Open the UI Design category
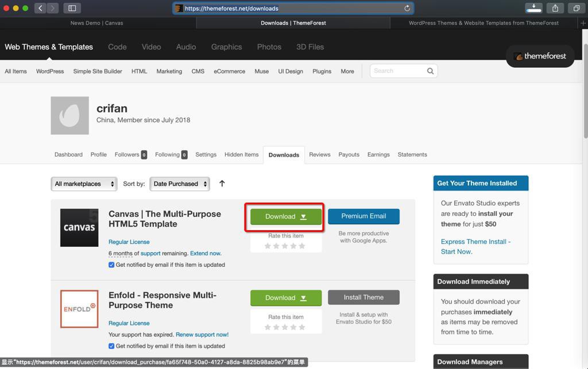The image size is (588, 369). (x=291, y=71)
